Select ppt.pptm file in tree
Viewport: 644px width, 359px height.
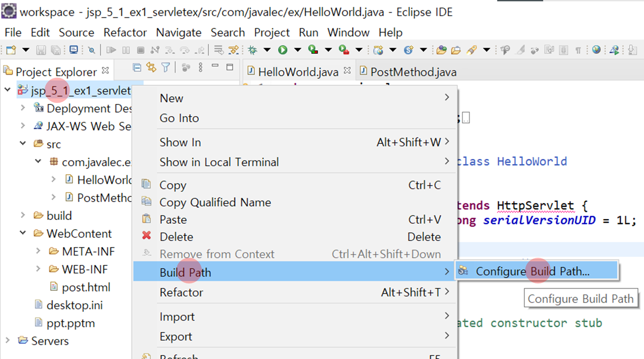coord(65,323)
